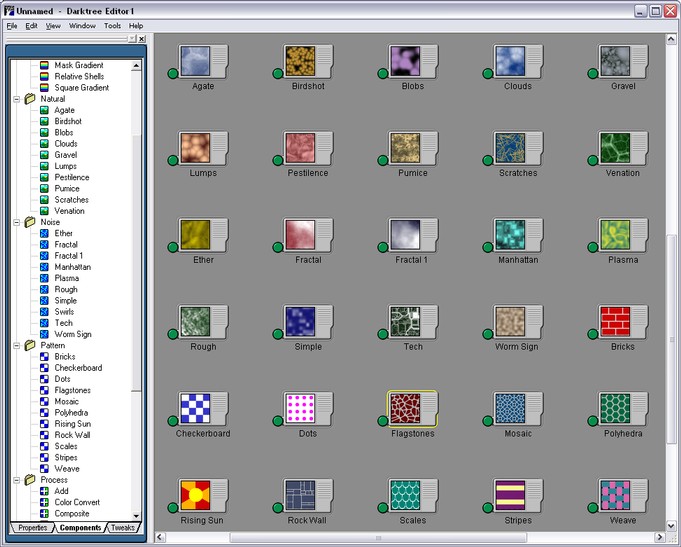
Task: Select Manhattan in the Noise tree list
Action: click(x=73, y=267)
